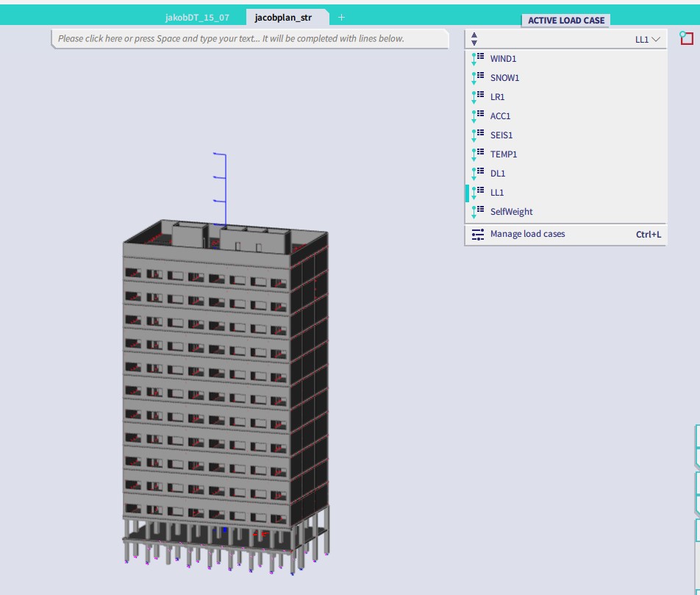Click the jacobplan_str tab
The height and width of the screenshot is (595, 700).
click(283, 18)
